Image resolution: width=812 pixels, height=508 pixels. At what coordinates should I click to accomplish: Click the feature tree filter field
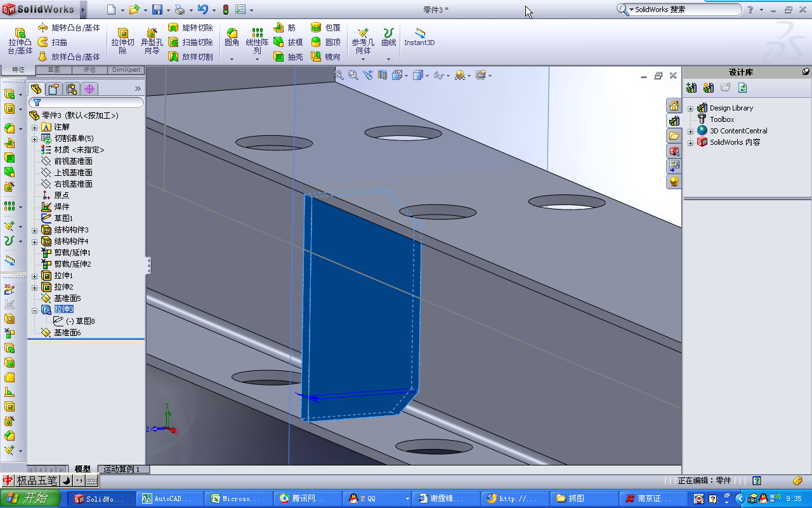86,102
